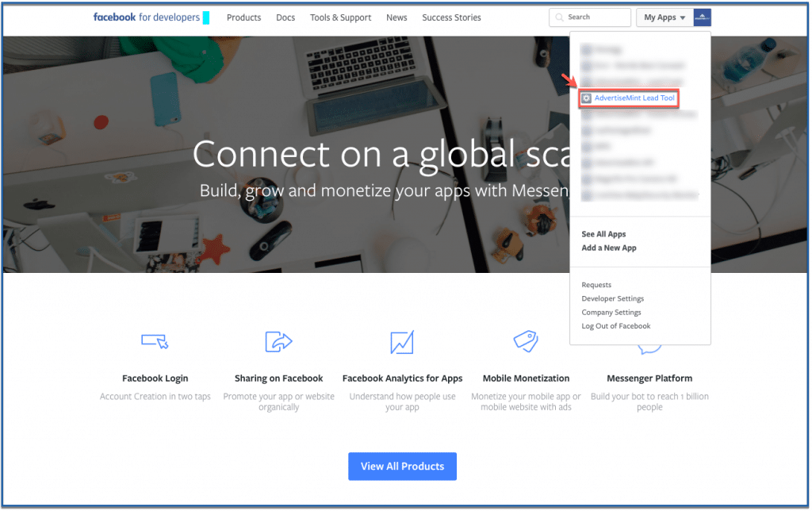
Task: Click the Search input field
Action: [590, 17]
